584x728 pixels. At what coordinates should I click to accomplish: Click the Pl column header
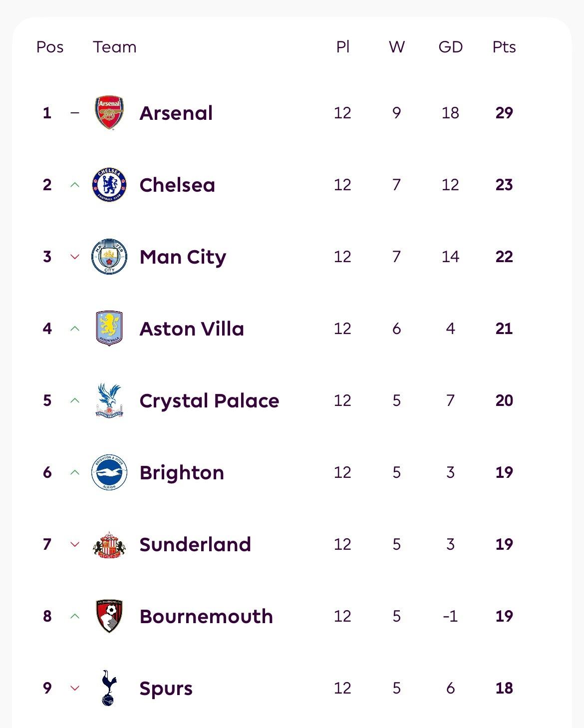point(342,47)
